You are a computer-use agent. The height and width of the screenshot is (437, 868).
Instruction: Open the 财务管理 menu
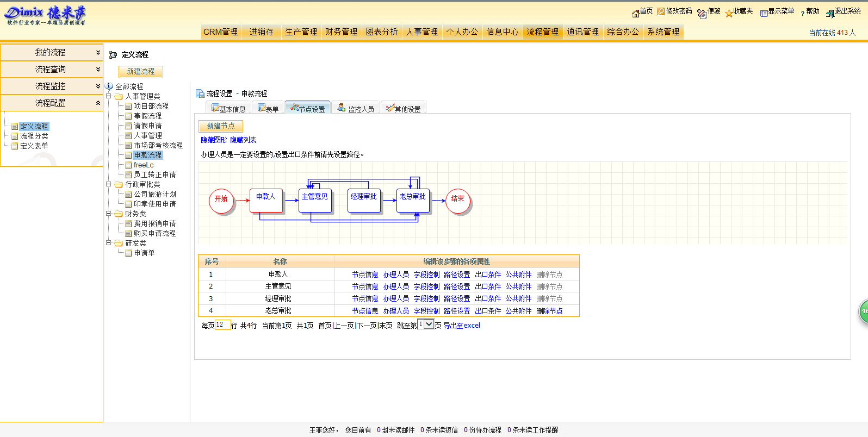pyautogui.click(x=342, y=32)
